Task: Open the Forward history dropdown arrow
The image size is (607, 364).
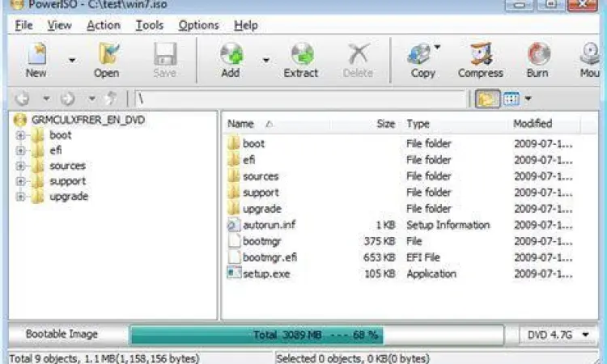Action: (92, 99)
